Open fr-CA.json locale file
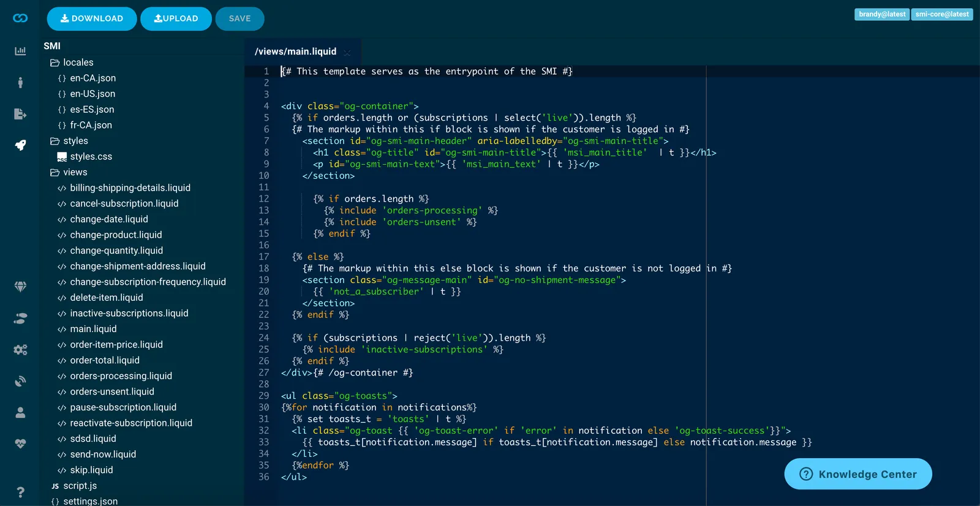 (85, 125)
